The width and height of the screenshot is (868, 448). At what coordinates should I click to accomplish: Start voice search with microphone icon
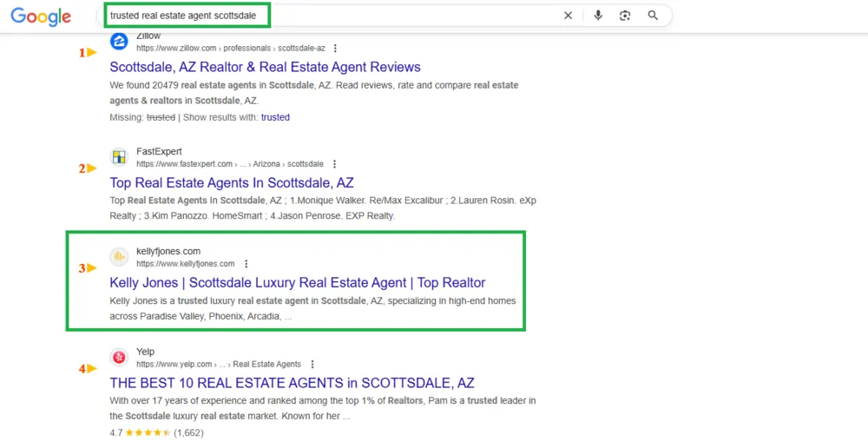coord(598,16)
